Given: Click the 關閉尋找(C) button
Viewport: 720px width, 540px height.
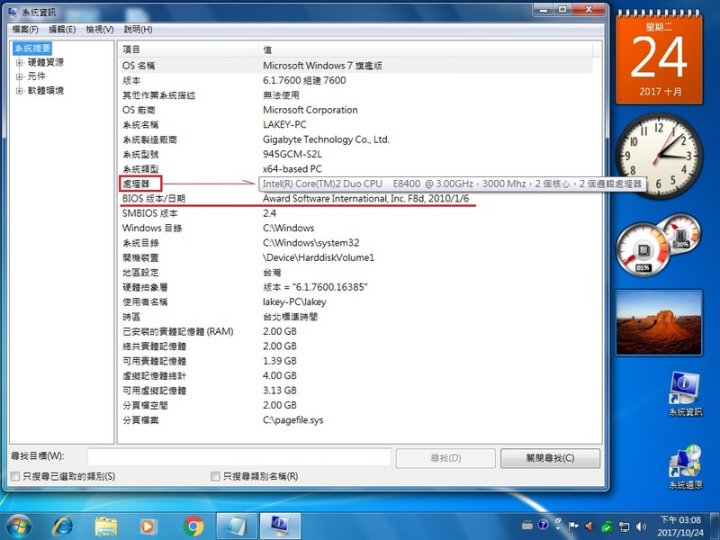Looking at the screenshot, I should [x=550, y=458].
